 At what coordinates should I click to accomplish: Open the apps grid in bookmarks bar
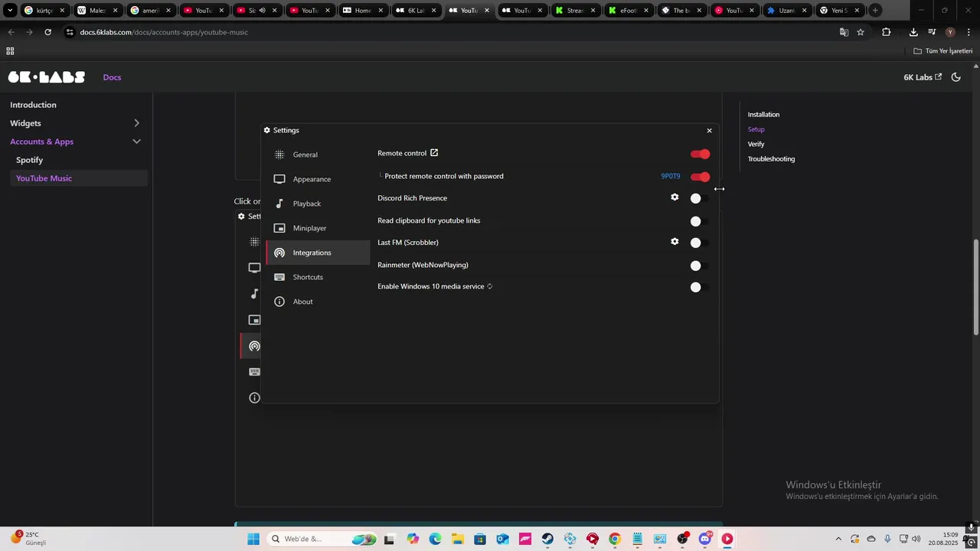point(10,51)
